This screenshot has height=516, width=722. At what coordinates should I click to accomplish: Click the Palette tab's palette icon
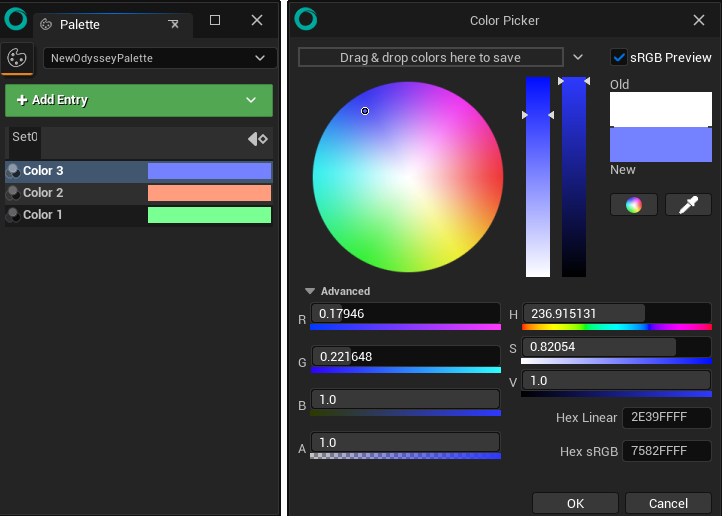point(46,24)
